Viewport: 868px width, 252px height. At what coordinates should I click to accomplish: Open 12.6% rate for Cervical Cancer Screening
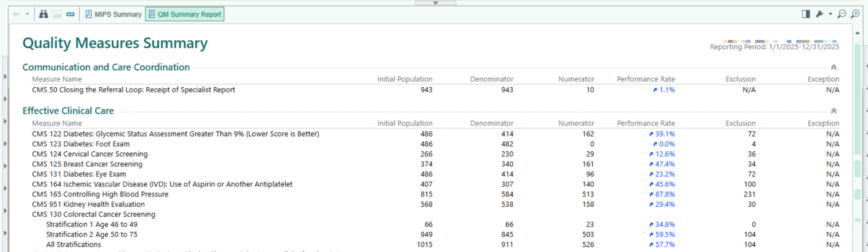pos(662,154)
